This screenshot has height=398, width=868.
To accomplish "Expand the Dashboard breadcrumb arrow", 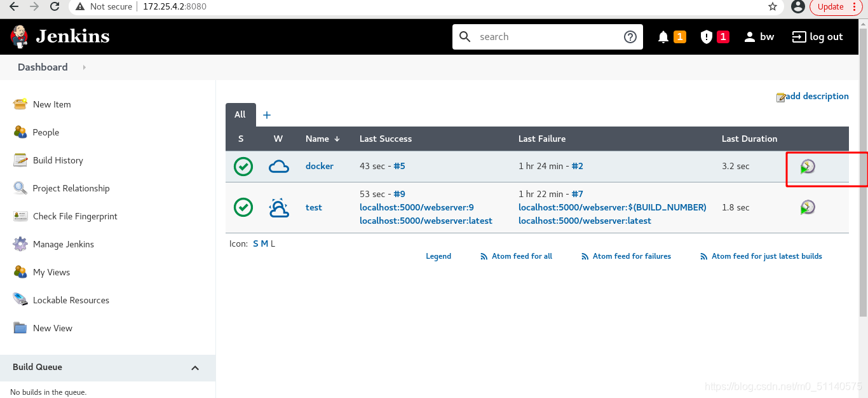I will pos(84,67).
